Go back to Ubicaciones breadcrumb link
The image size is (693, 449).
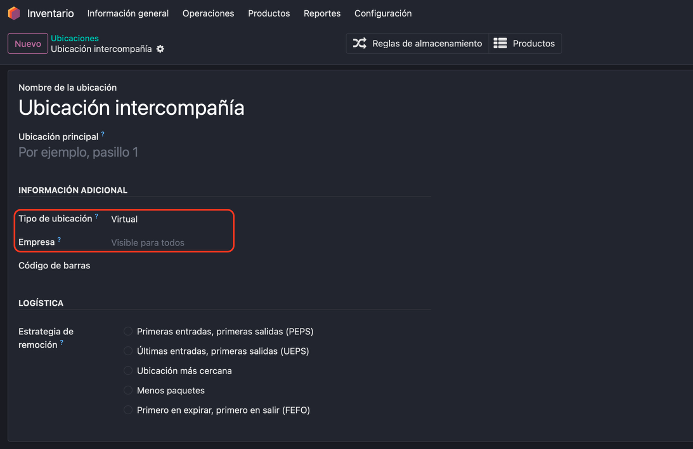click(74, 38)
